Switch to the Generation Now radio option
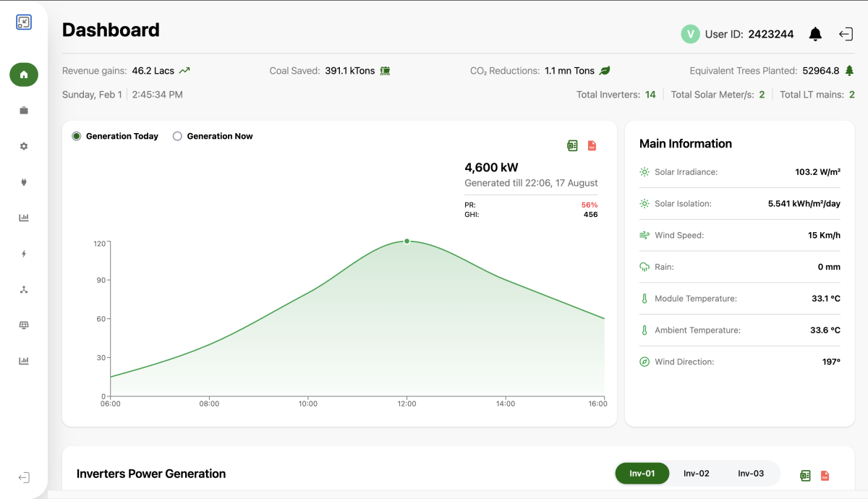 click(x=177, y=136)
